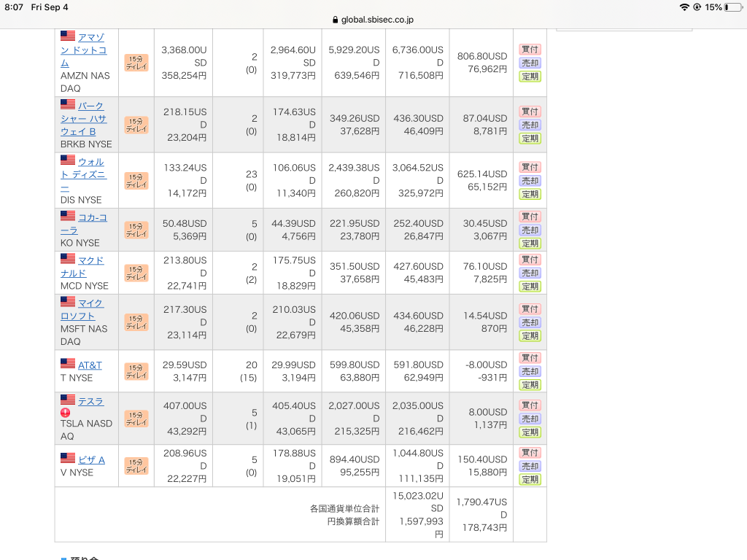Click the red alert icon under Tesla
747x560 pixels.
[65, 413]
